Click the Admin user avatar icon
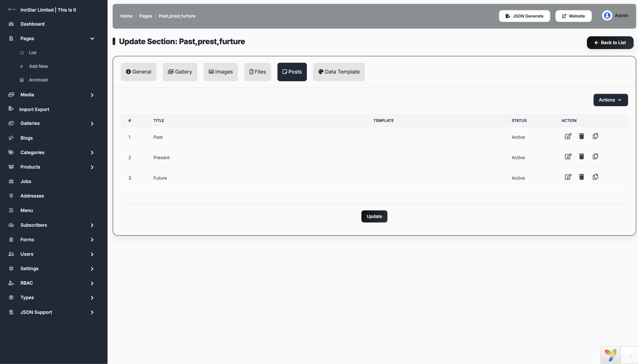 pos(607,16)
